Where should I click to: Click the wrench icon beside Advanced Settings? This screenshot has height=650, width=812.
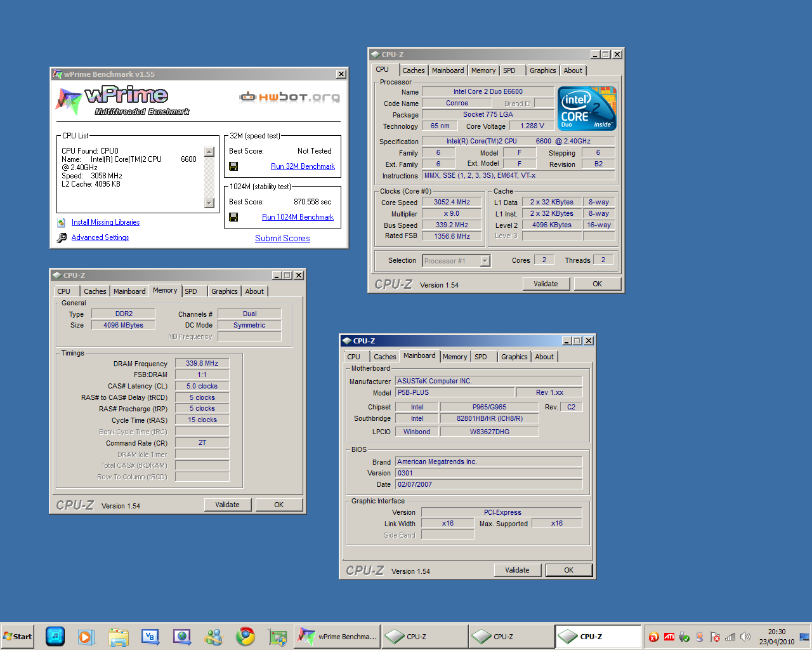62,238
